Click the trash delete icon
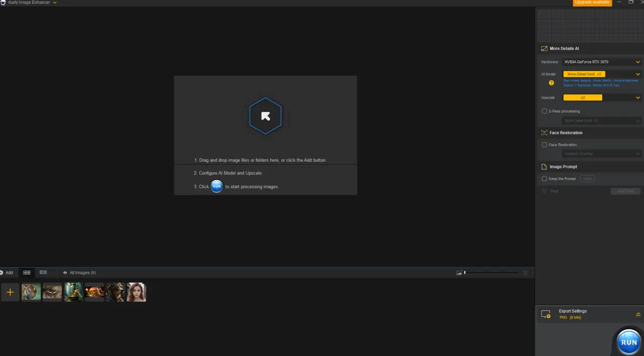 point(526,273)
